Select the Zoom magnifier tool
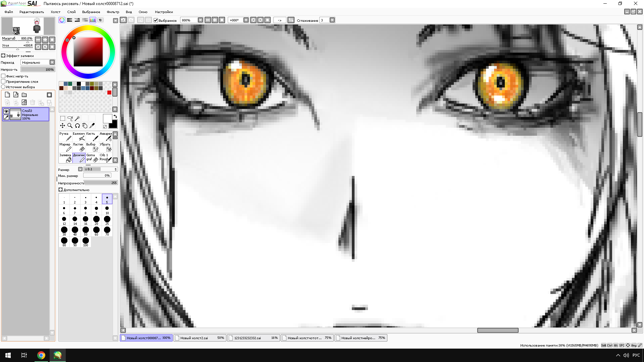 [70, 126]
